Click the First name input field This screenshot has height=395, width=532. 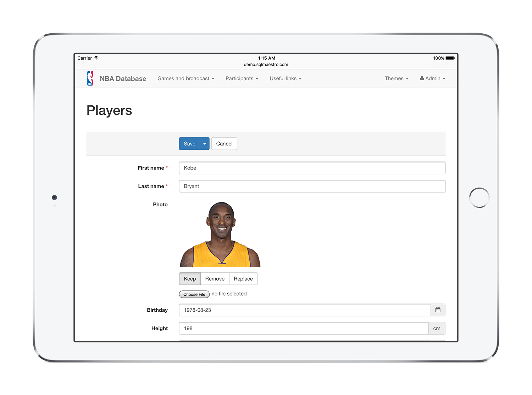[x=312, y=168]
